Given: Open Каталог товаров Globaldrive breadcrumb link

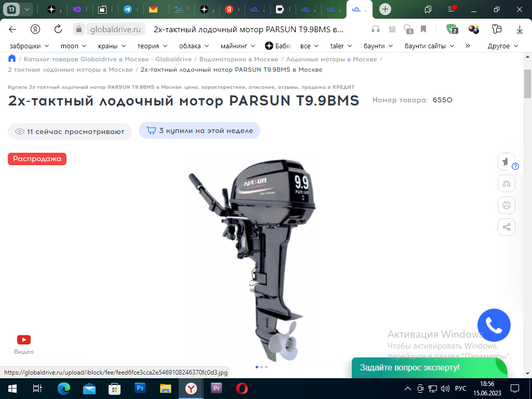Looking at the screenshot, I should coord(108,59).
